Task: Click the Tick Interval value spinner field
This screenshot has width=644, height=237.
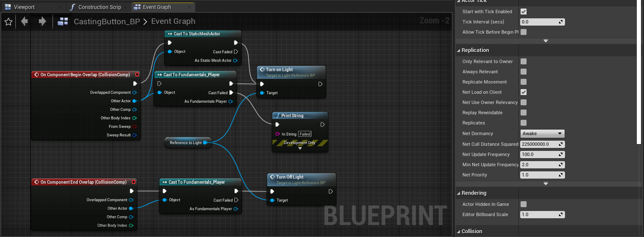Action: click(542, 22)
